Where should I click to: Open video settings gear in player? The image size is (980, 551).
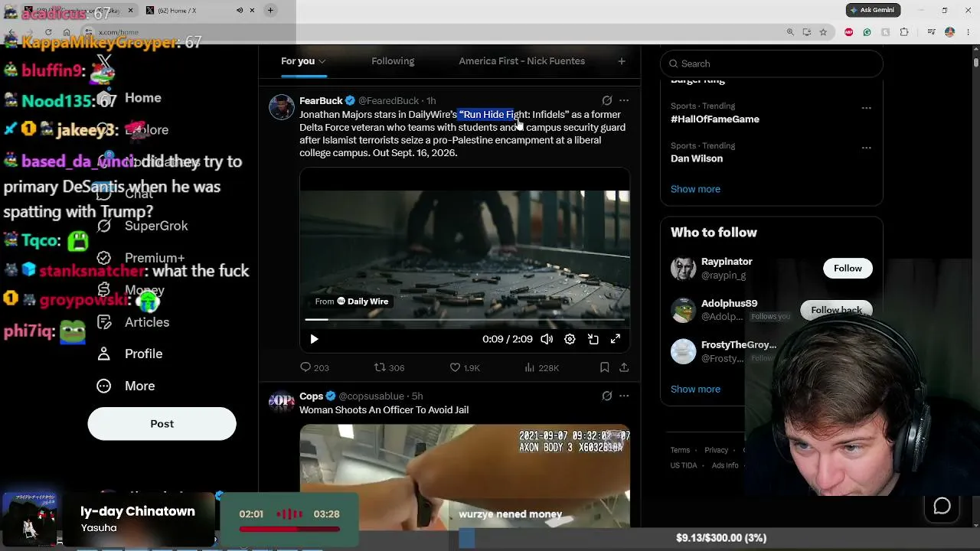570,339
